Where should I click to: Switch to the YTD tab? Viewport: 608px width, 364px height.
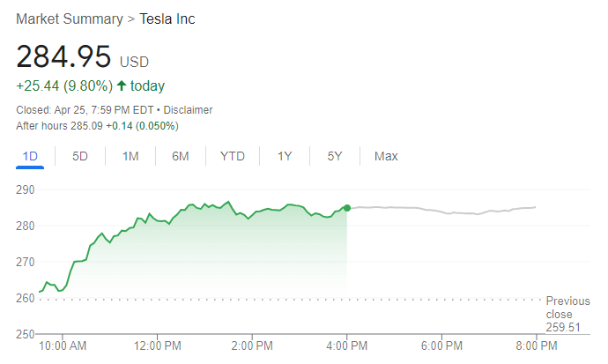[x=233, y=157]
